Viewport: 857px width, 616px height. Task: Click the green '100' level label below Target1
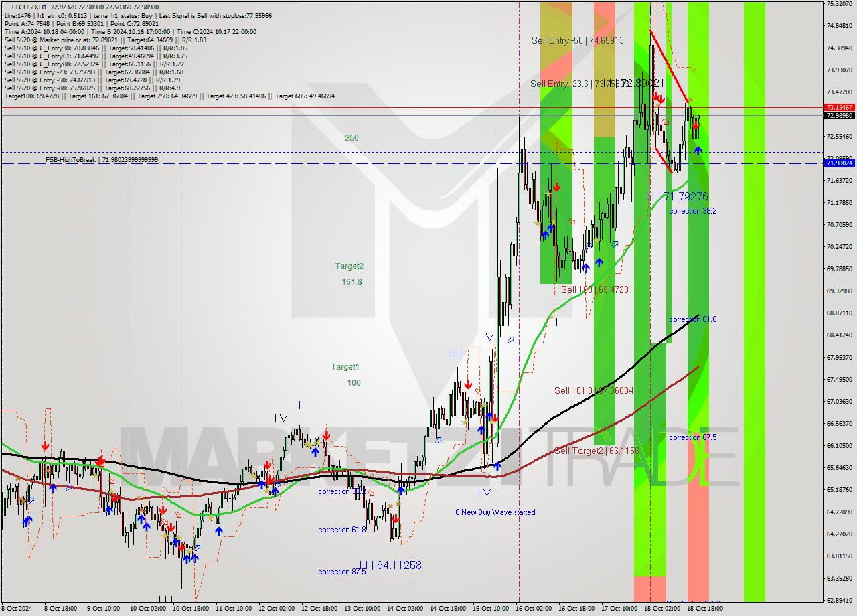(x=354, y=383)
